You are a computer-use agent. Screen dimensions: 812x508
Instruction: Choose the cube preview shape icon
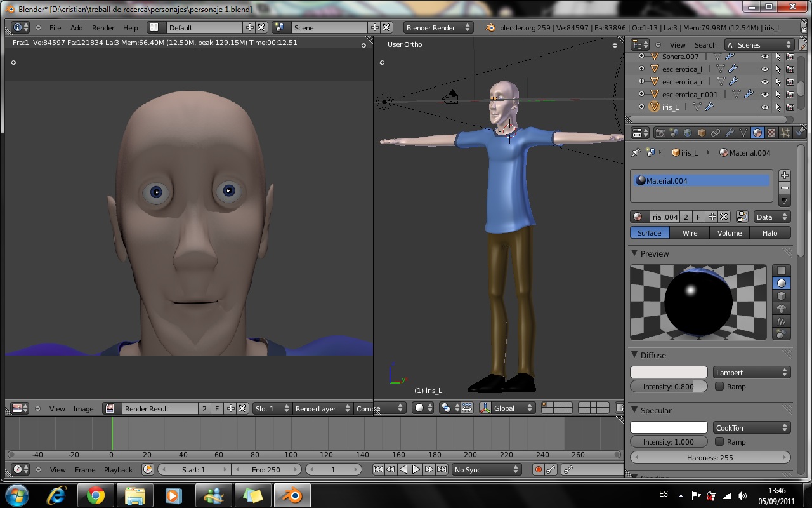(782, 296)
